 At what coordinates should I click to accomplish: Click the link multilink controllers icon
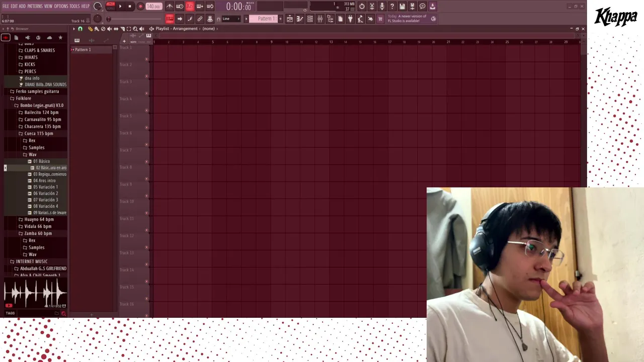[200, 19]
